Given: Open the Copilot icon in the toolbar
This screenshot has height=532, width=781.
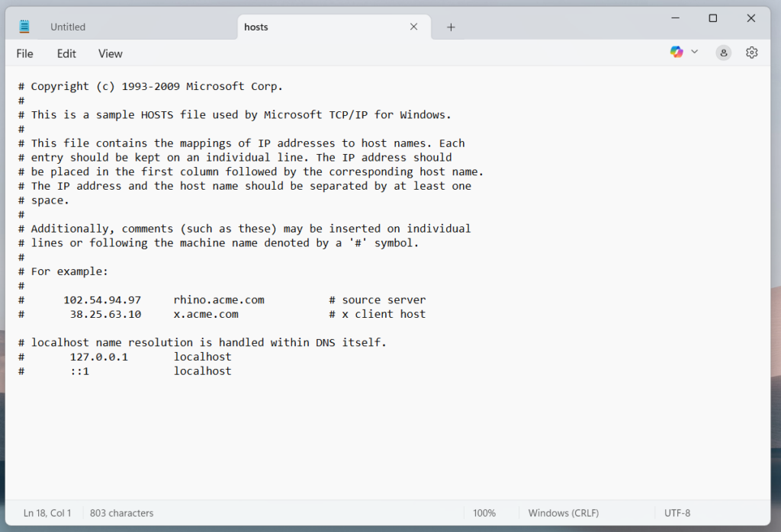Looking at the screenshot, I should point(677,52).
